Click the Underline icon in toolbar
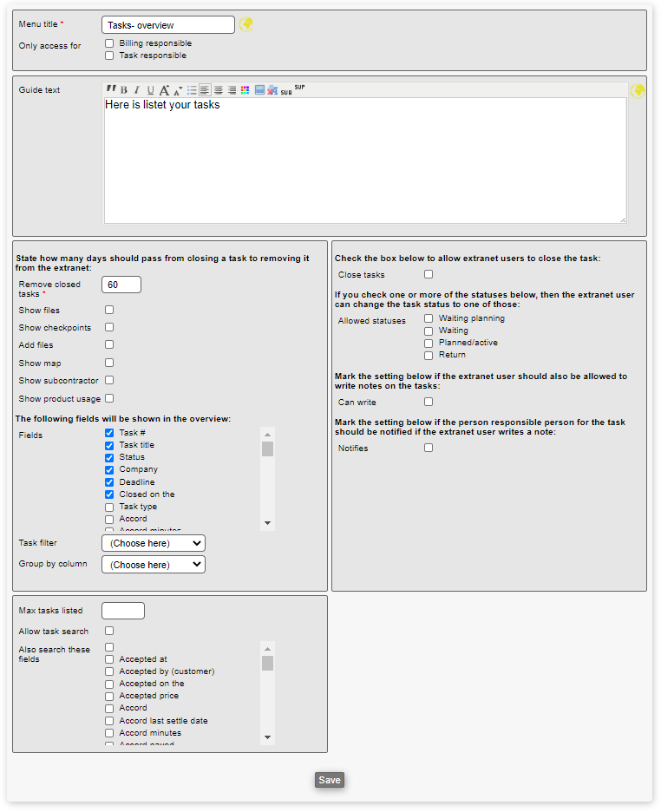The height and width of the screenshot is (812, 661). click(150, 90)
